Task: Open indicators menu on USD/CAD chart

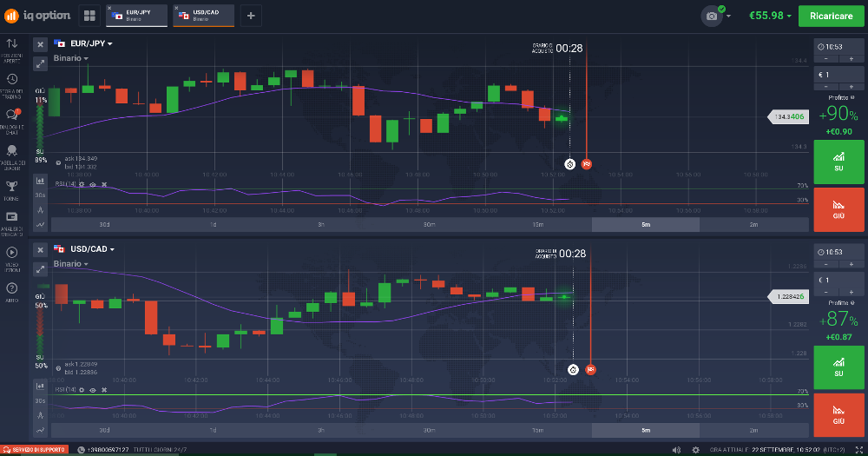Action: (41, 430)
